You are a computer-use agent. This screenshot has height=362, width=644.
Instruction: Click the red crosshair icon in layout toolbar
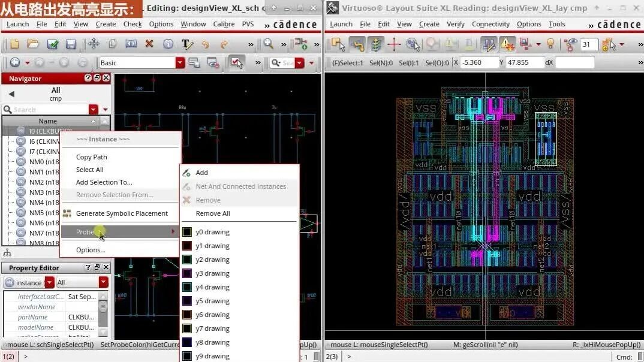394,44
